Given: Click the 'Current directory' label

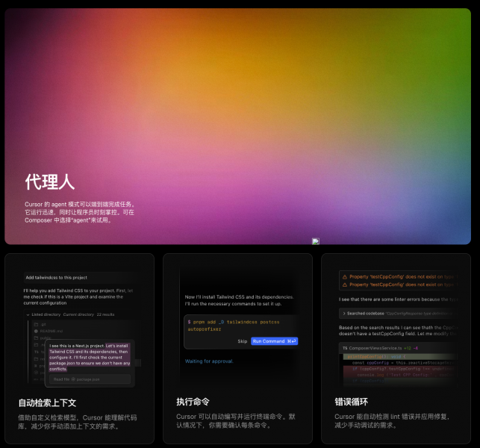Looking at the screenshot, I should [78, 314].
